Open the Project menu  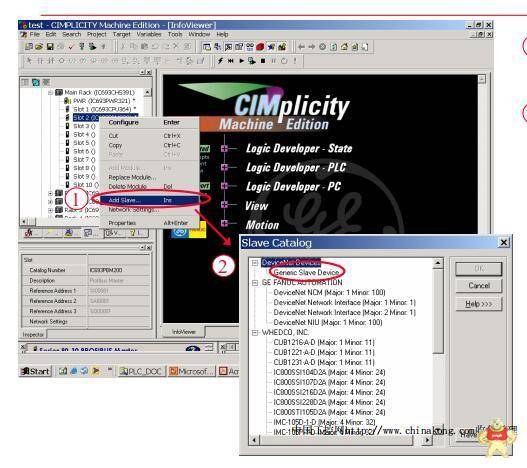[96, 34]
